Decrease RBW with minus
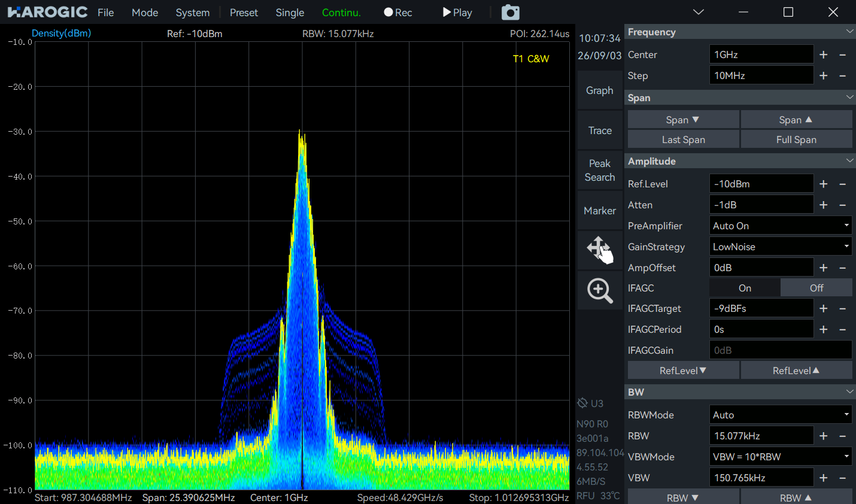Viewport: 856px width, 504px height. click(x=842, y=436)
